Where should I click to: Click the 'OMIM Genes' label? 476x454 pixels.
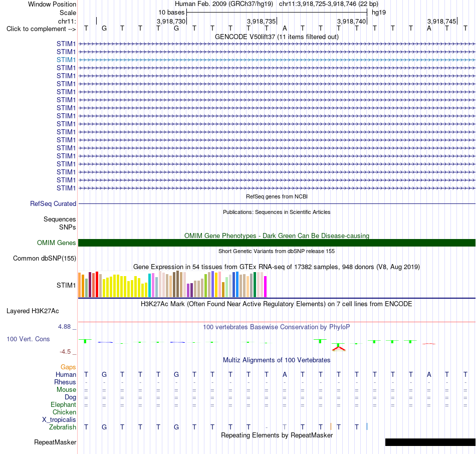(56, 243)
